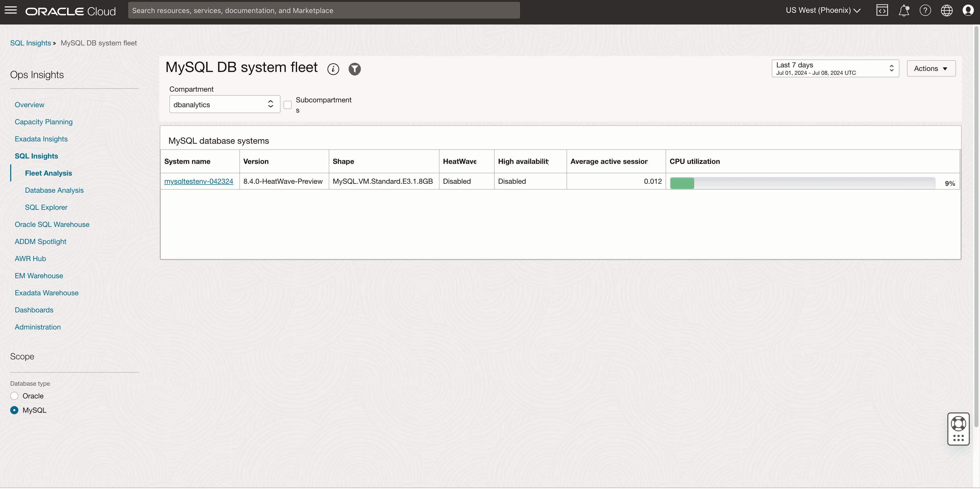
Task: Open the mysqltestenv-042324 system link
Action: coord(199,181)
